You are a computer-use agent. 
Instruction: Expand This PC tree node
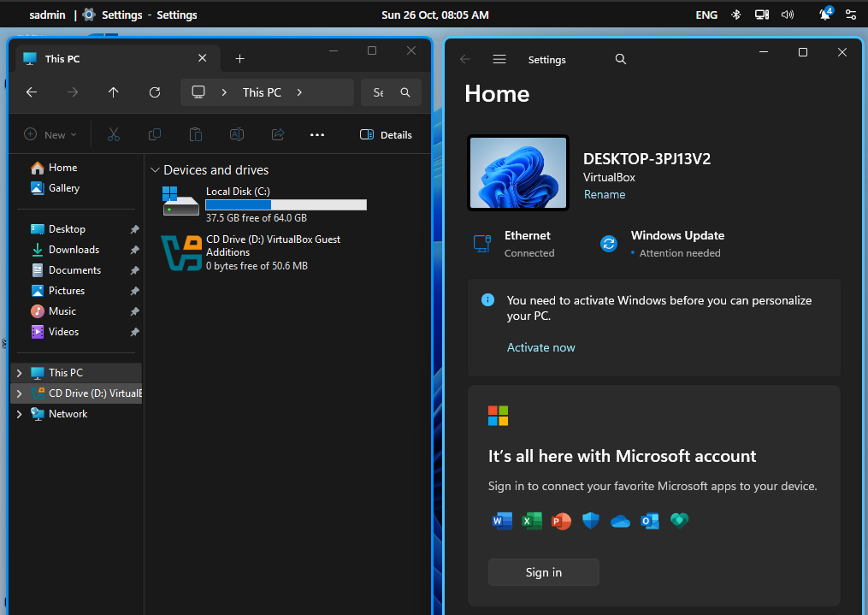(20, 373)
